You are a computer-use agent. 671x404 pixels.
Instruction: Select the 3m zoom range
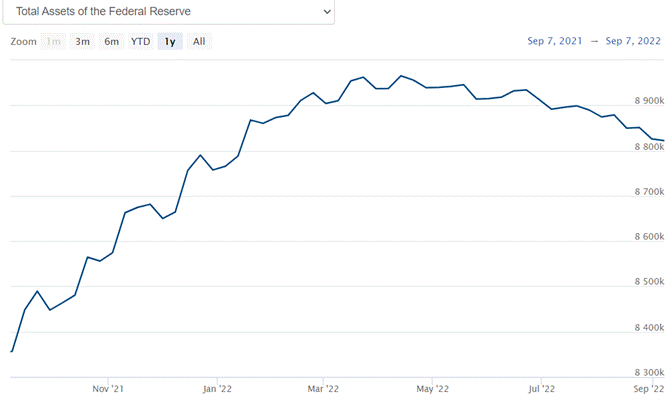pos(83,42)
